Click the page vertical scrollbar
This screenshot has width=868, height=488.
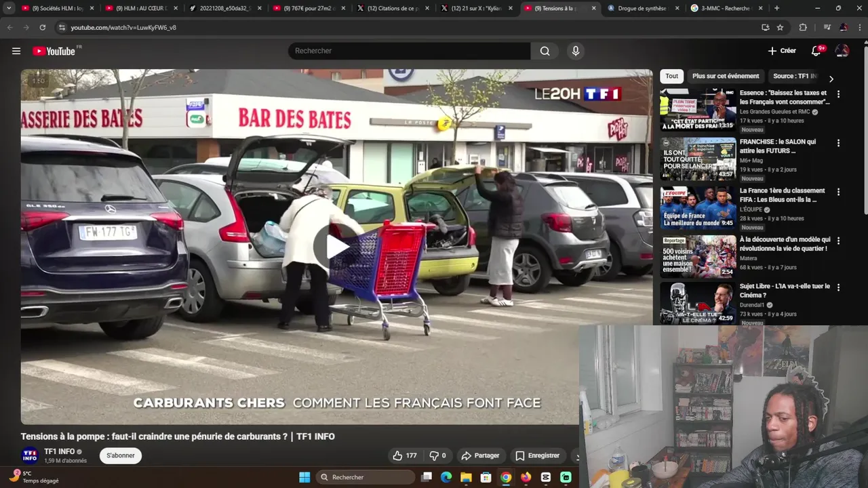[865, 129]
